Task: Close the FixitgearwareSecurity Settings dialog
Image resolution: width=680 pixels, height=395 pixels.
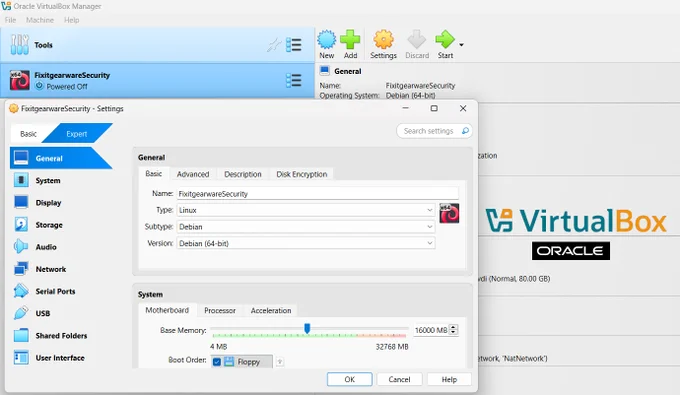Action: tap(463, 108)
